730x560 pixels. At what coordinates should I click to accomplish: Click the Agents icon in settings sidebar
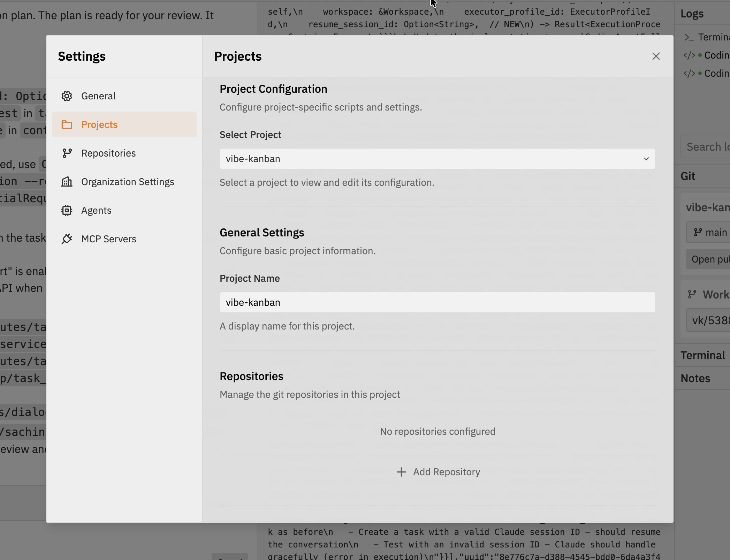point(67,210)
